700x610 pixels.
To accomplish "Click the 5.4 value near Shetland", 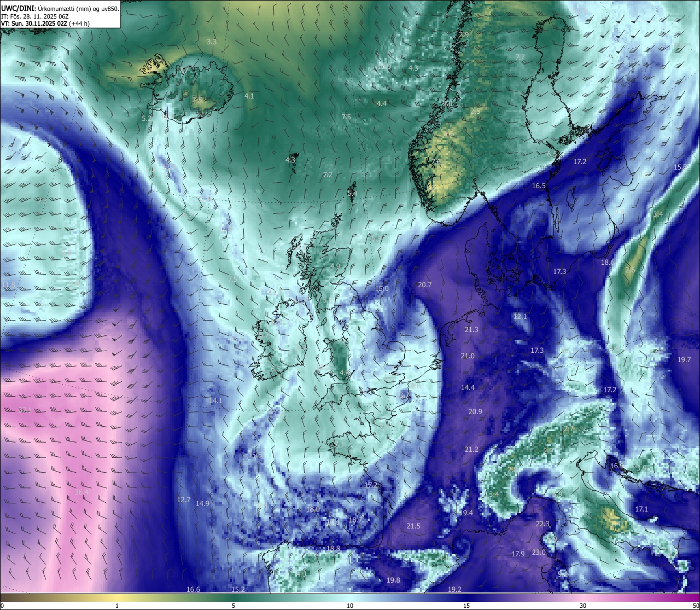I will tap(352, 193).
